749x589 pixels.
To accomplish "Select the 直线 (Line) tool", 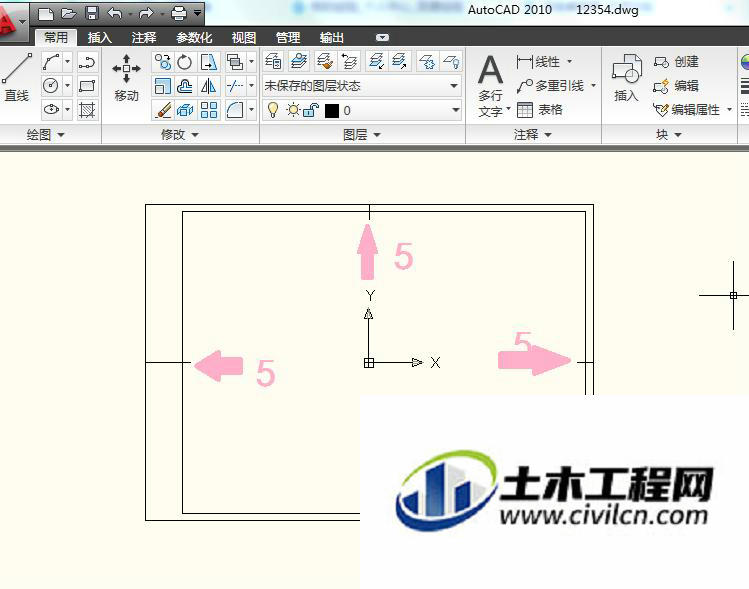I will (x=17, y=77).
